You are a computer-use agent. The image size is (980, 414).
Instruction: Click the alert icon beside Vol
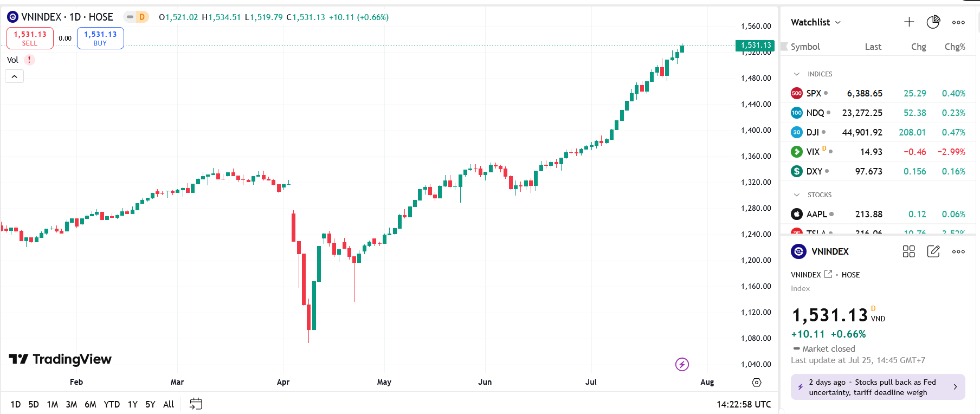30,60
